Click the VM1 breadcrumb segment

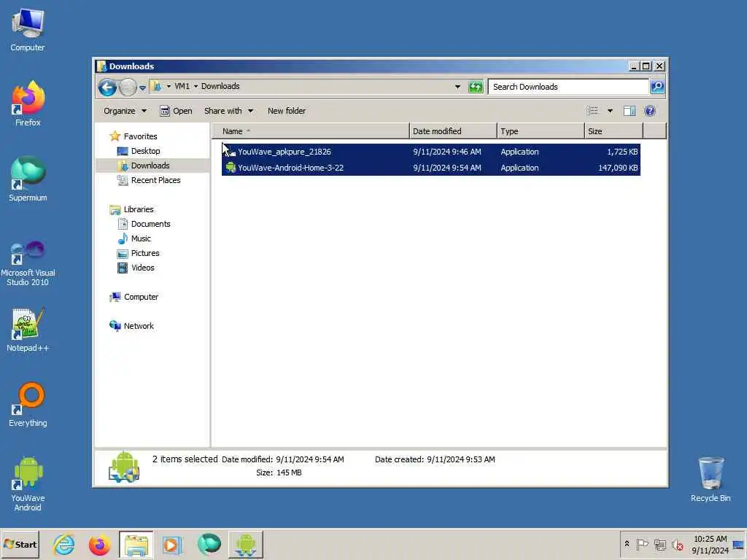coord(182,86)
